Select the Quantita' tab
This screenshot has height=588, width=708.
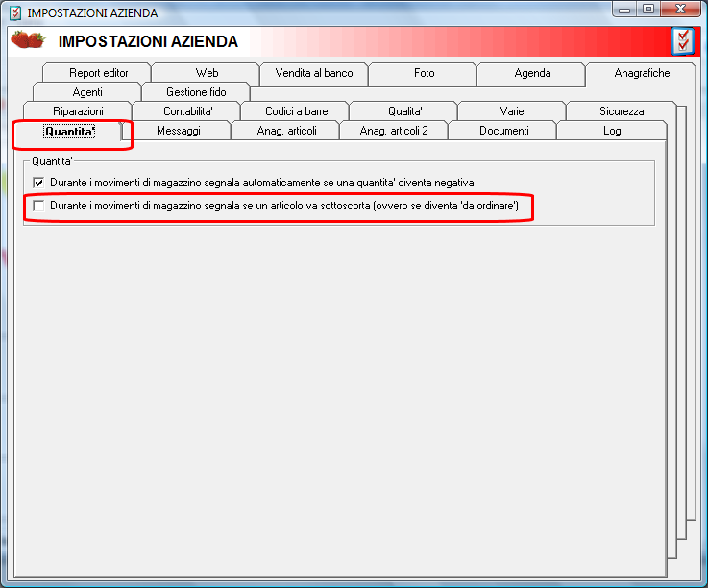click(69, 132)
